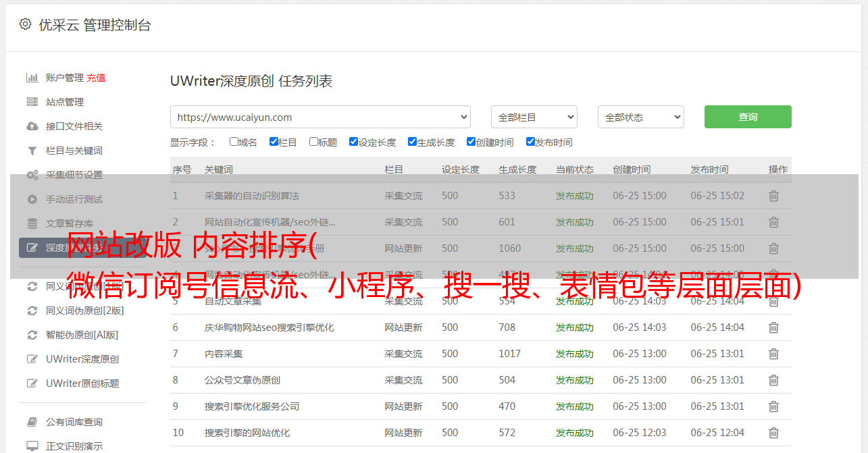Expand the 全部栏目 dropdown
This screenshot has width=868, height=453.
coord(534,117)
